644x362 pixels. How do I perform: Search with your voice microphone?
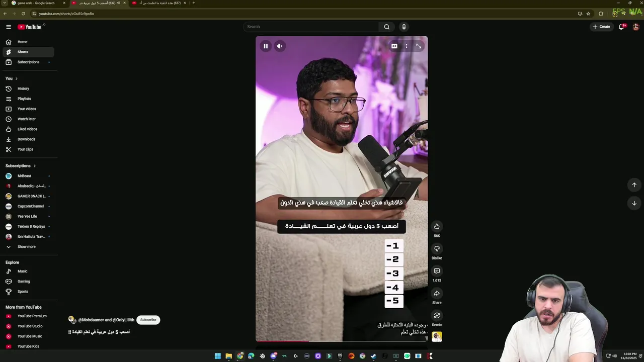[404, 27]
